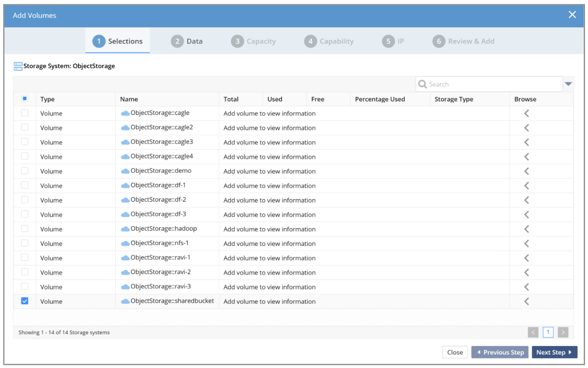
Task: Sort by the Used column header
Action: (x=285, y=99)
